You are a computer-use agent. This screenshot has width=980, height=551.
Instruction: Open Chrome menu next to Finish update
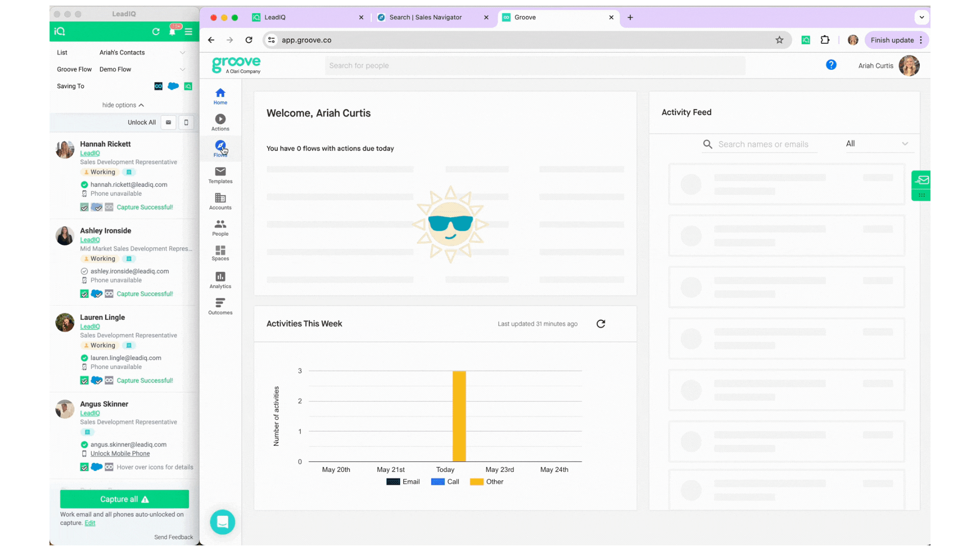tap(921, 40)
